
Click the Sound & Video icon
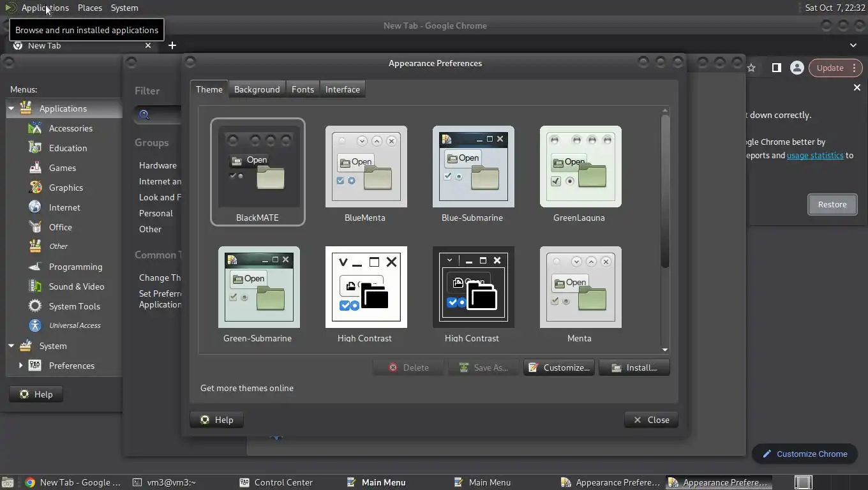click(35, 286)
